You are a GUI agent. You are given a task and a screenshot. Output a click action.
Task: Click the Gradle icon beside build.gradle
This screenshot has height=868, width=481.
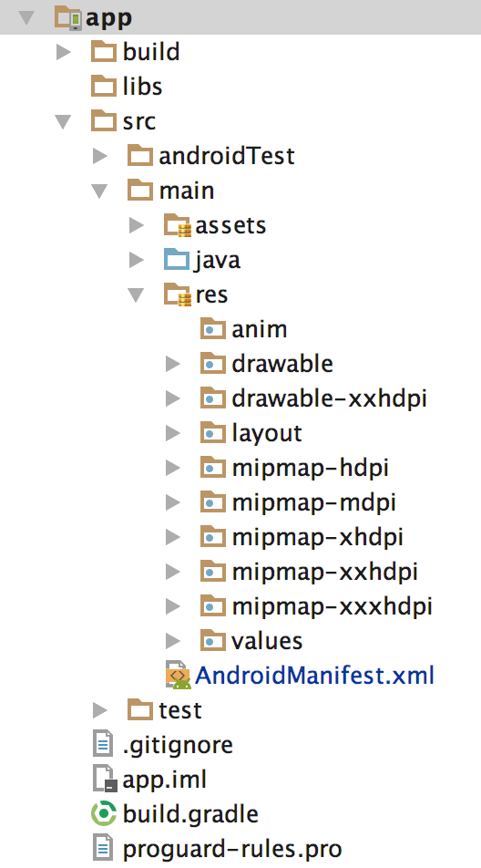click(x=104, y=814)
